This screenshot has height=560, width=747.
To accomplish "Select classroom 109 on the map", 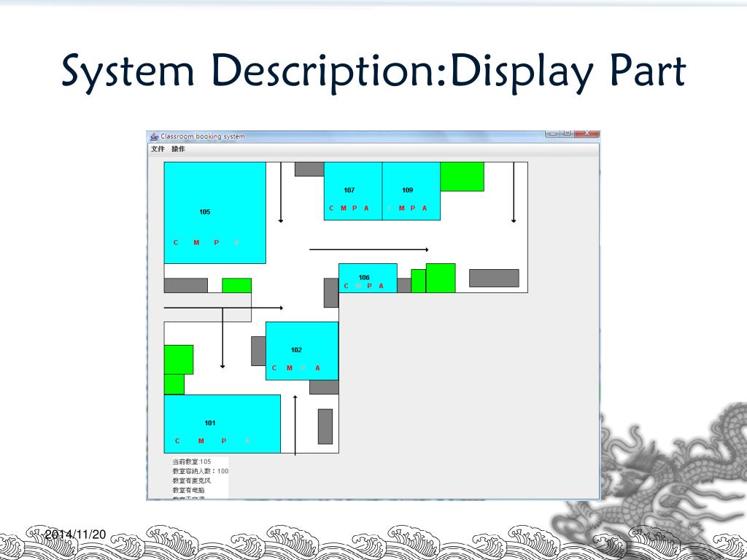I will (411, 191).
